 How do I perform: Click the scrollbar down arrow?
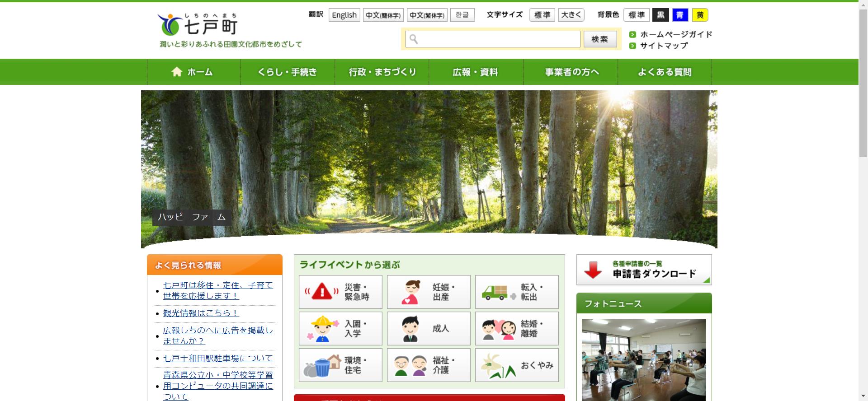pos(863,397)
